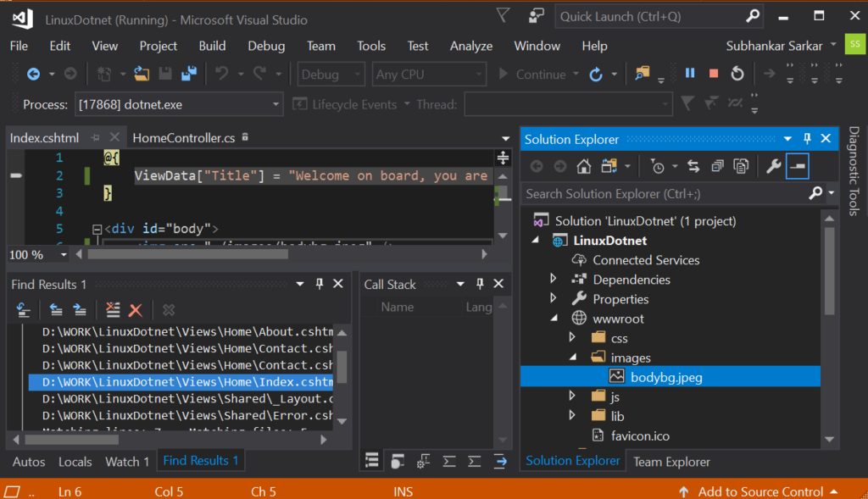
Task: Open the Debug configuration dropdown
Action: tap(331, 74)
